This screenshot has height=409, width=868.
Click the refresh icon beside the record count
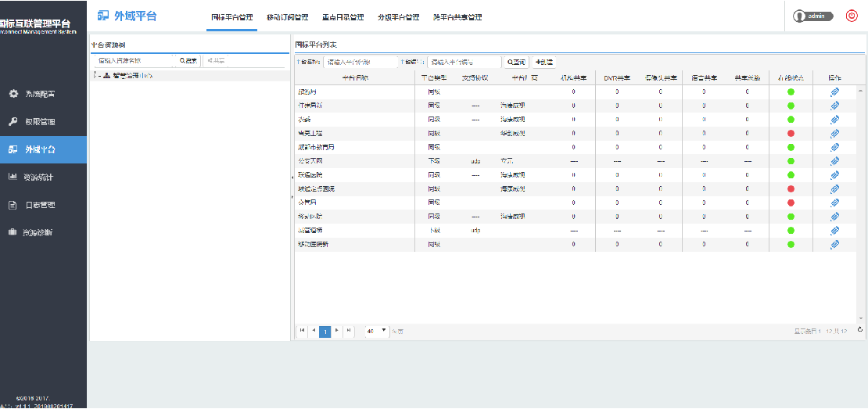point(859,330)
